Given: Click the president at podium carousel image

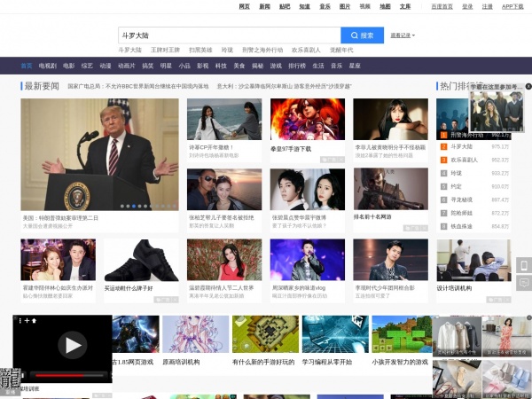Looking at the screenshot, I should [x=99, y=154].
